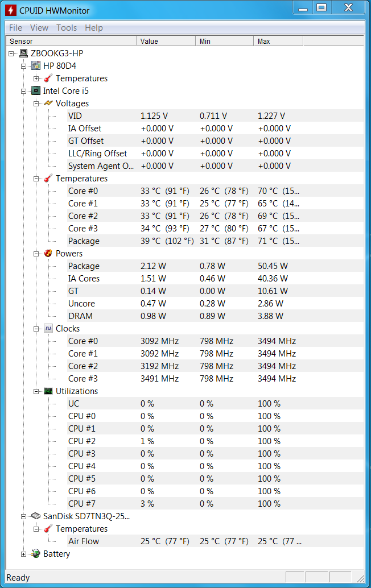Click the HP 80D4 motherboard icon
The image size is (371, 588).
tap(36, 65)
